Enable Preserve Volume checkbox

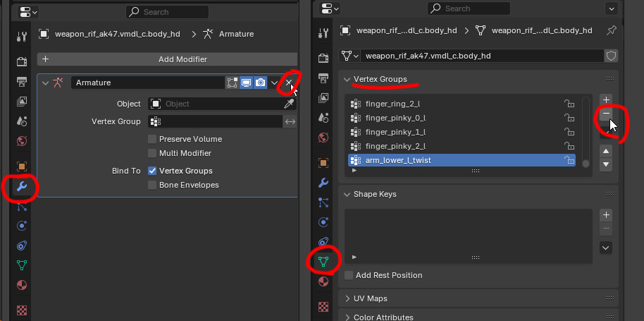[152, 139]
